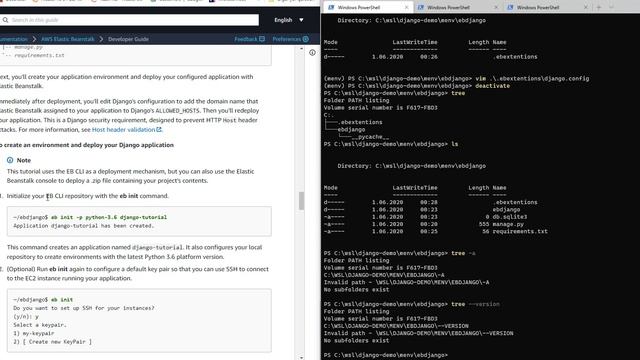Click the search magnifier icon in the guide

(5, 20)
